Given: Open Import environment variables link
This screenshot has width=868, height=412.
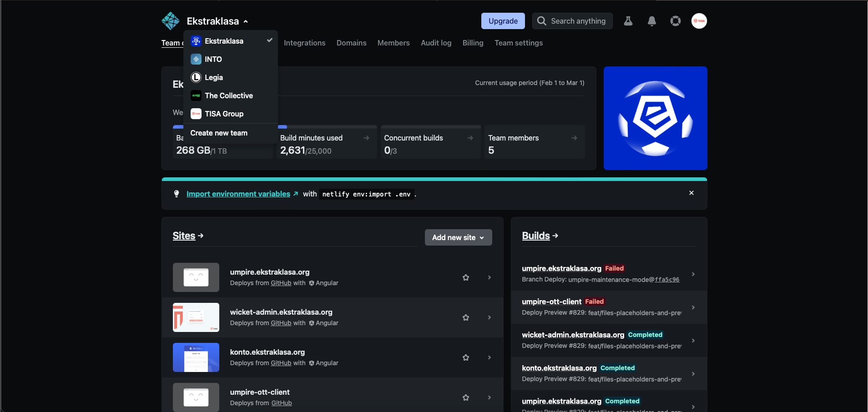Looking at the screenshot, I should point(242,194).
